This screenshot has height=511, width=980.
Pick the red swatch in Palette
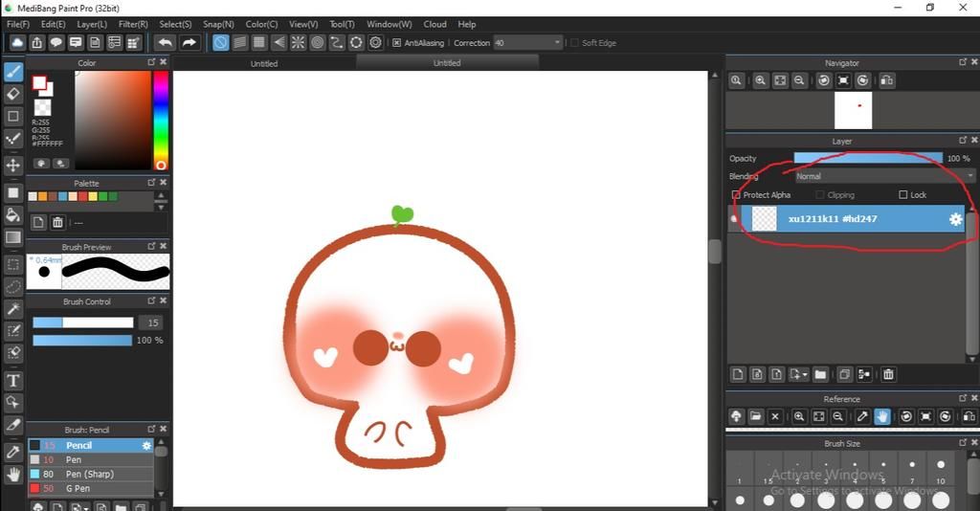pos(82,197)
